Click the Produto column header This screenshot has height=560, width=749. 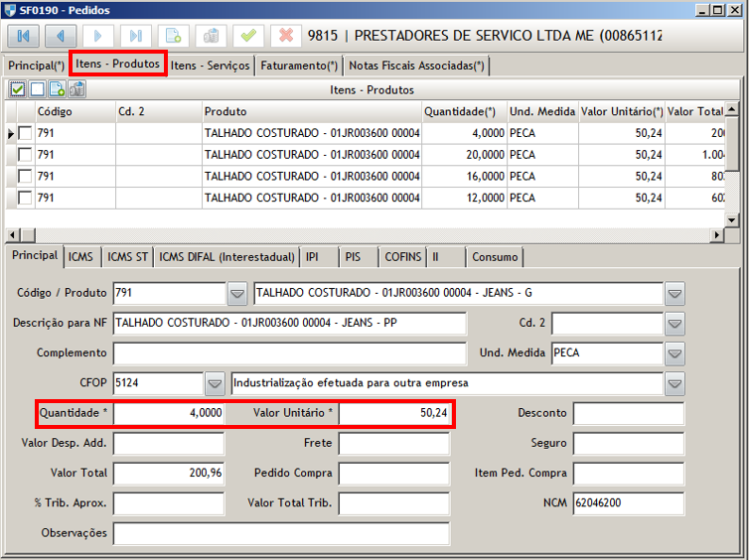[x=311, y=111]
